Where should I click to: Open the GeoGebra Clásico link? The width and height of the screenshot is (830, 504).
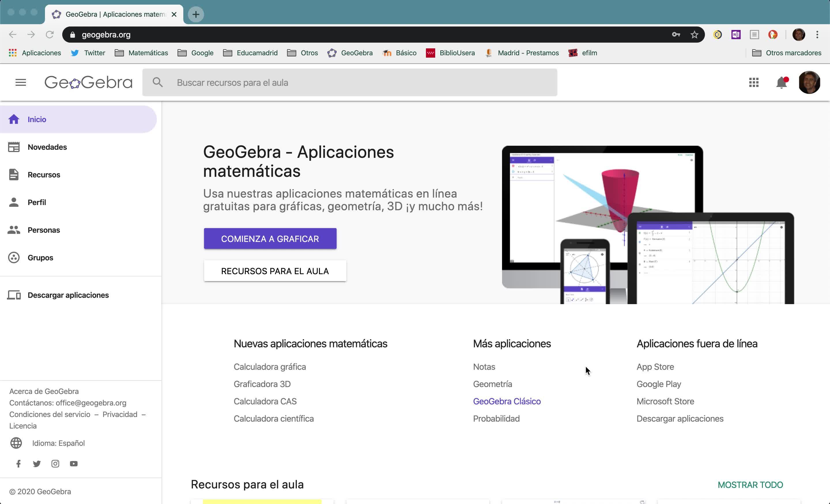[x=507, y=401]
